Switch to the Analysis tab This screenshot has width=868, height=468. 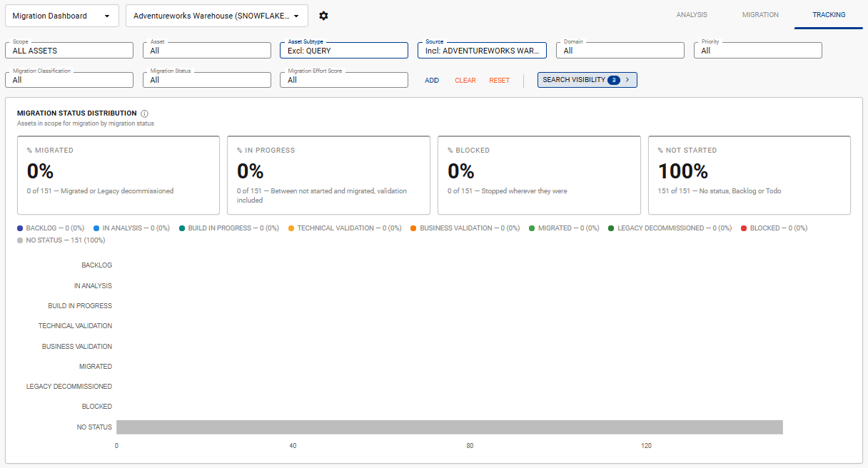pyautogui.click(x=692, y=15)
